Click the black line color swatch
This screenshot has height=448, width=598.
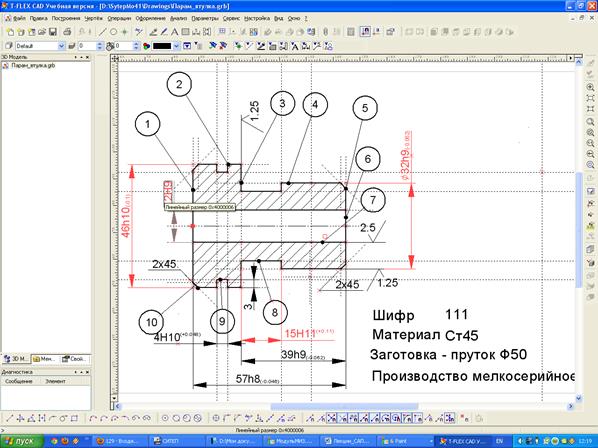pyautogui.click(x=162, y=46)
